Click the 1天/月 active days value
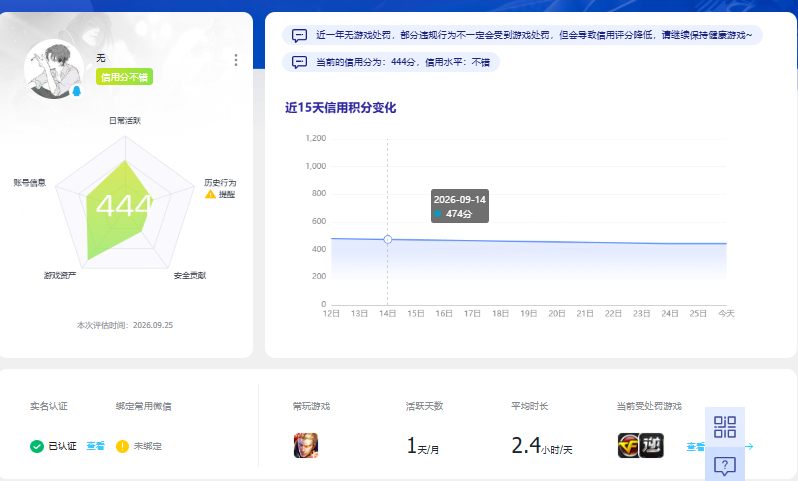 click(422, 446)
